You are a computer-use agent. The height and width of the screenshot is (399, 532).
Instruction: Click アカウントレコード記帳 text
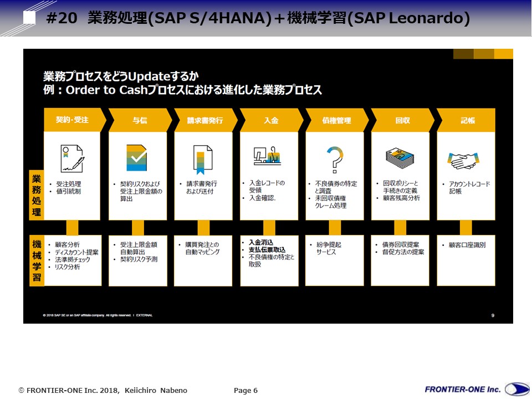[470, 187]
